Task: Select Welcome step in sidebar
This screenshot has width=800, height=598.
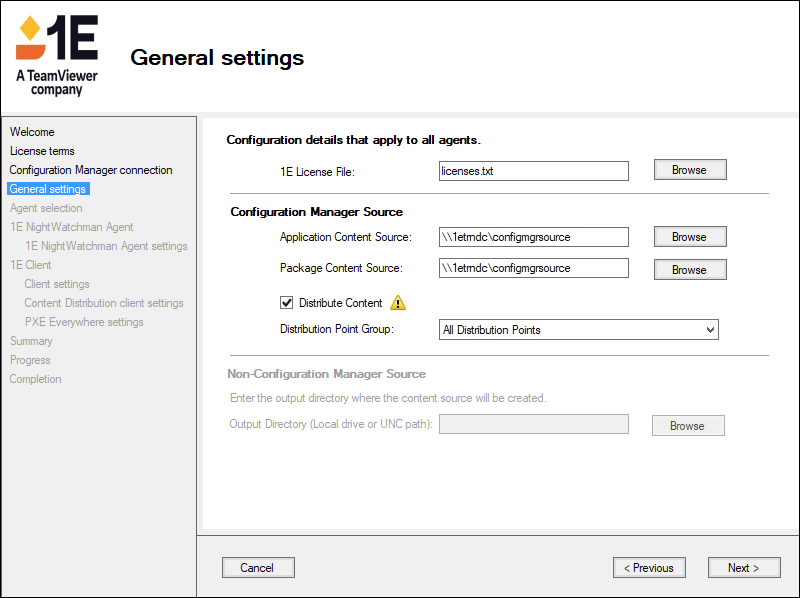Action: (x=32, y=132)
